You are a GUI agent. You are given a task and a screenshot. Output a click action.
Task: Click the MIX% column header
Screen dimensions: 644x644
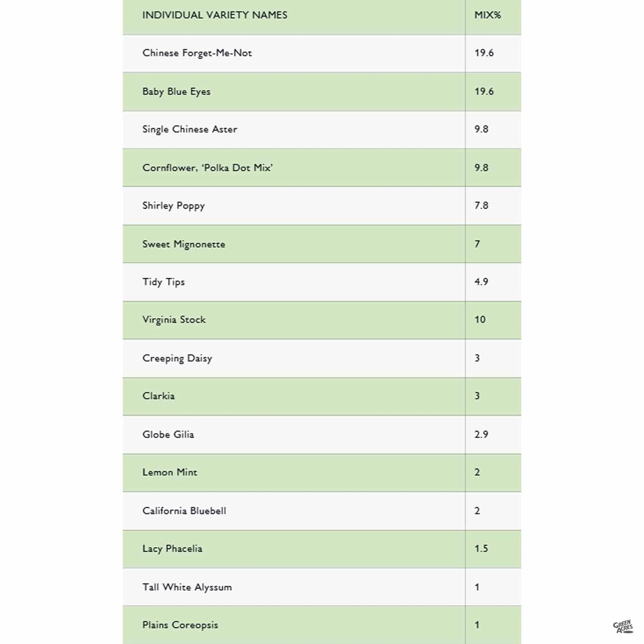tap(487, 15)
